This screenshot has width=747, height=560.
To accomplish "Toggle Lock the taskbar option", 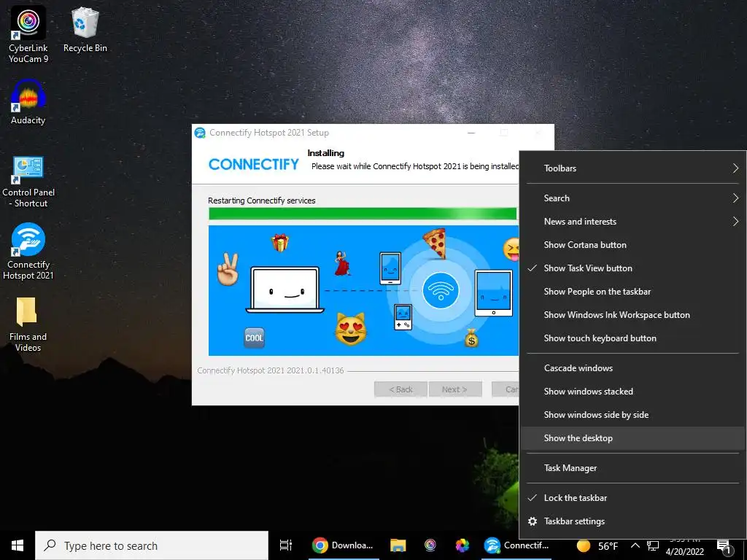I will [632, 497].
